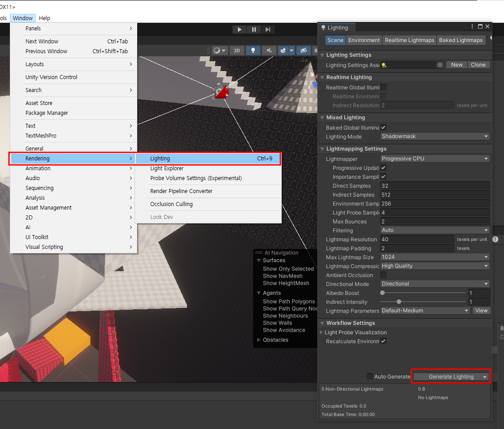
Task: Toggle Progressive Updates checkbox
Action: click(x=383, y=168)
